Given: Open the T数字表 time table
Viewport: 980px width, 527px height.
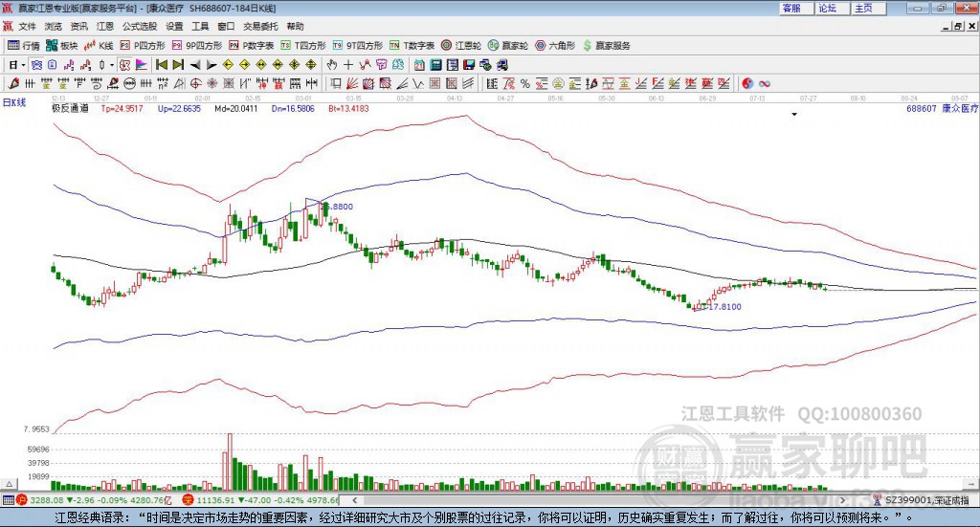Looking at the screenshot, I should point(412,46).
